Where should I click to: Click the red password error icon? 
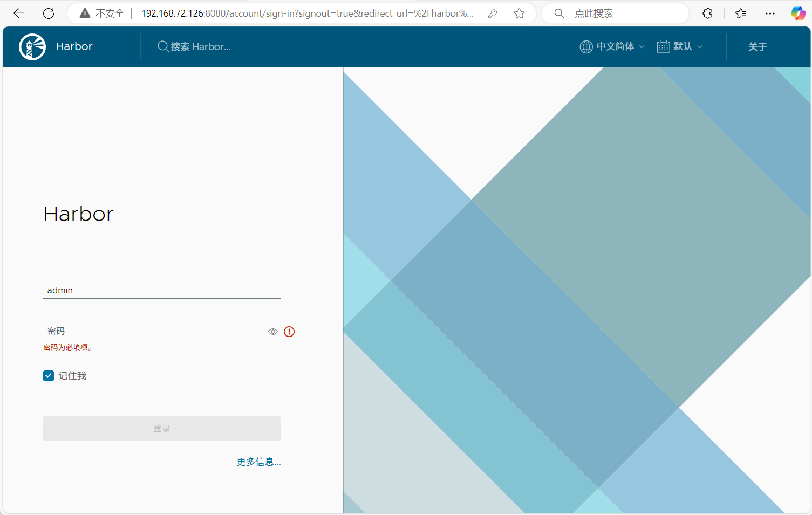coord(289,332)
